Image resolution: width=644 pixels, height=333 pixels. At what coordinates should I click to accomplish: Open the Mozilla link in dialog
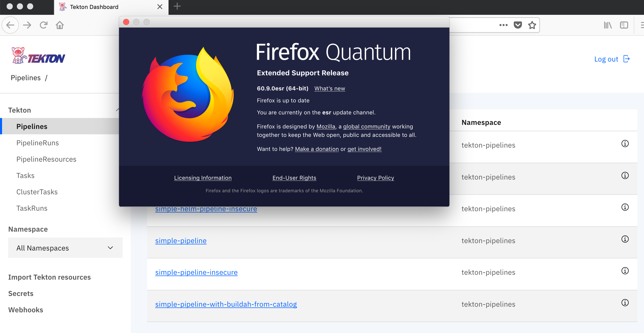(x=326, y=126)
